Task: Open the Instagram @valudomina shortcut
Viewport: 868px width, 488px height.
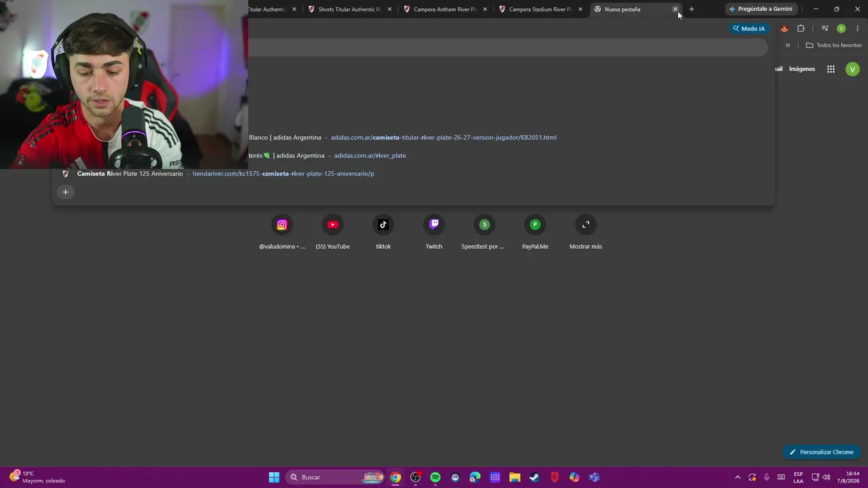Action: pyautogui.click(x=282, y=232)
